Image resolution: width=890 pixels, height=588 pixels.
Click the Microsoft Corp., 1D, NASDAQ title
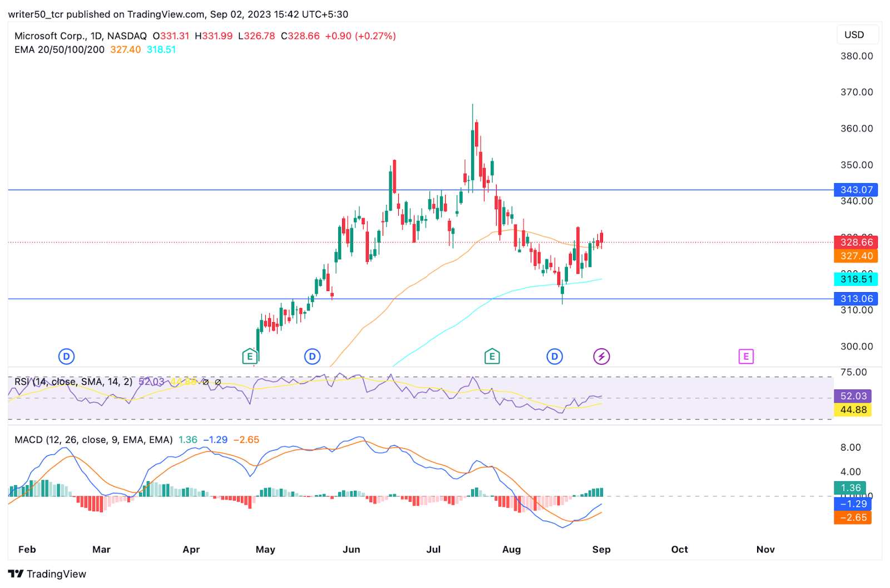[x=81, y=36]
